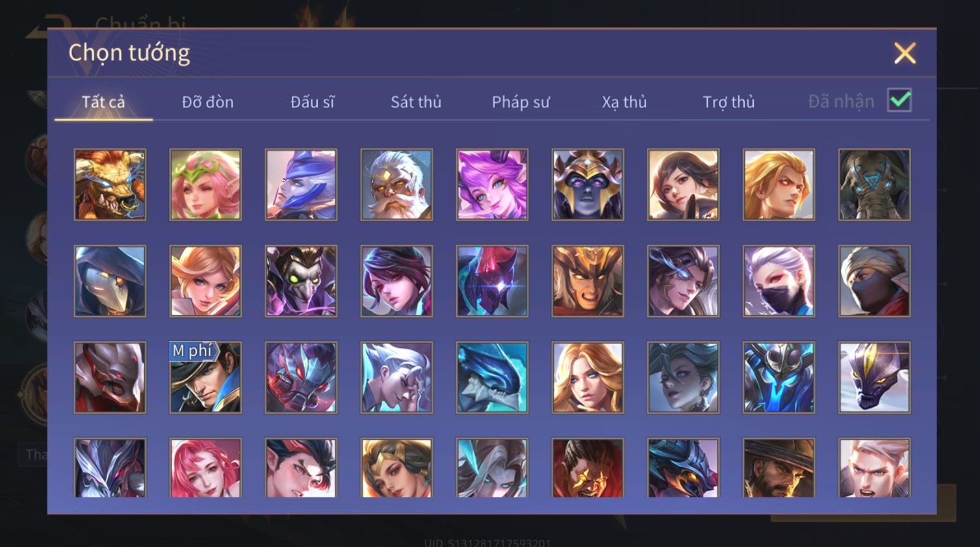Choose the pink-haired girl with green tiara
The height and width of the screenshot is (547, 980).
pos(205,185)
